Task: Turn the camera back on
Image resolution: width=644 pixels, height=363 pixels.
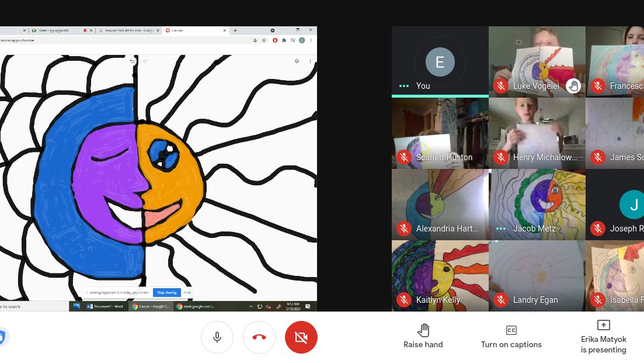Action: click(301, 337)
